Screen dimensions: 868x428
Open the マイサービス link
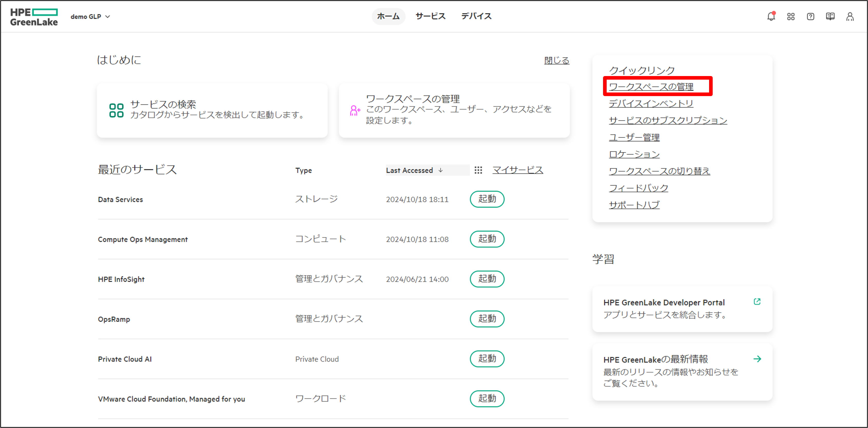point(518,170)
